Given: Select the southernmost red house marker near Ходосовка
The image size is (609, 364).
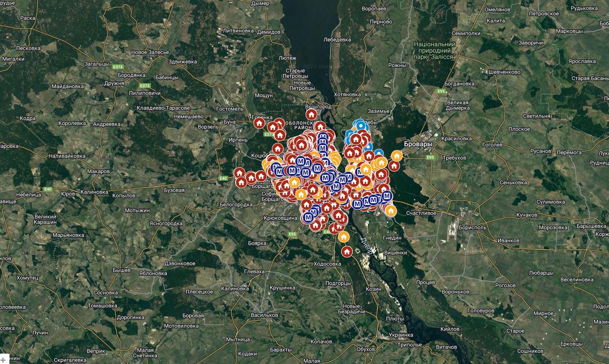Looking at the screenshot, I should [x=347, y=252].
